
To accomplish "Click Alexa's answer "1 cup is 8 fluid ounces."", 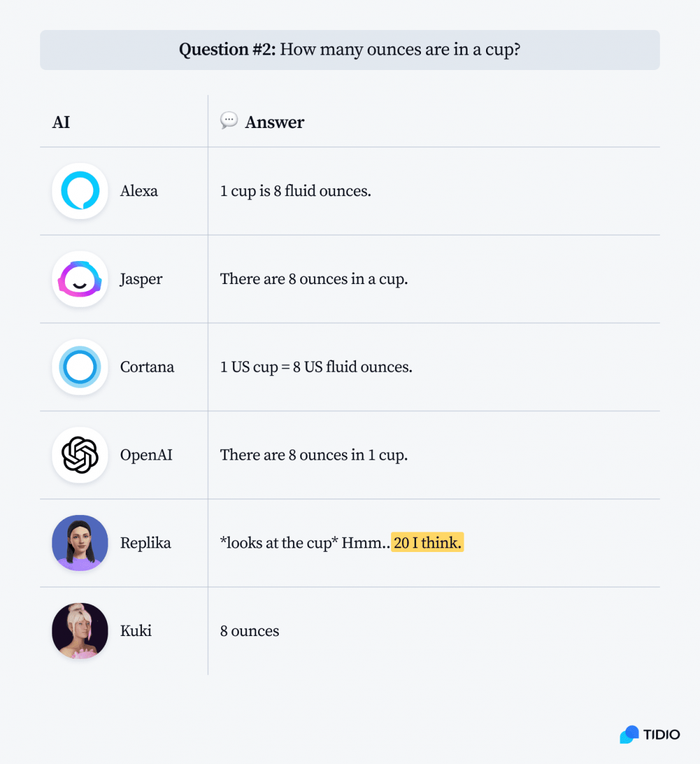I will click(296, 191).
